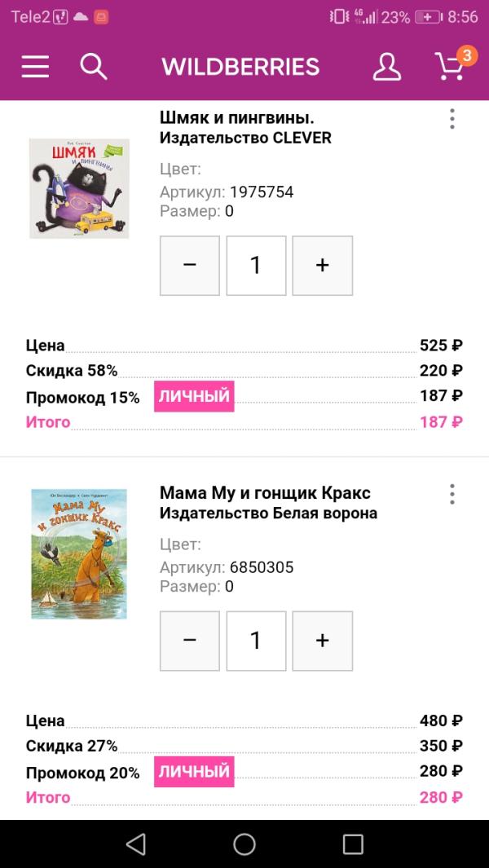Open options menu for Мама Му book

[x=452, y=494]
